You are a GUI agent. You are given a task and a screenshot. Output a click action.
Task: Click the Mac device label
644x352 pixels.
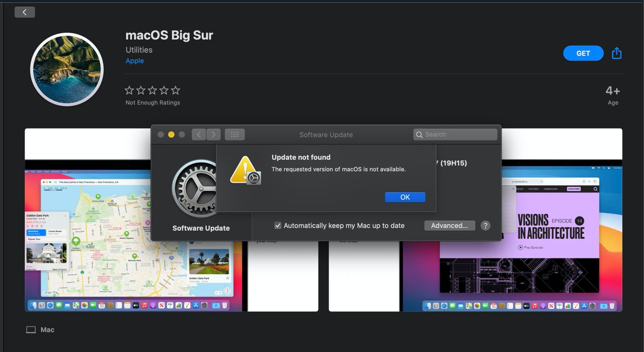(40, 330)
